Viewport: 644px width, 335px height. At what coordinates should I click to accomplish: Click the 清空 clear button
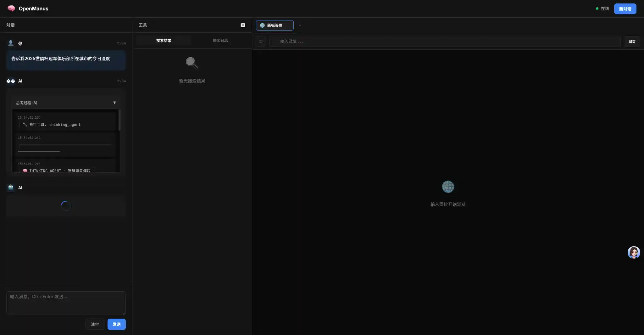coord(95,324)
